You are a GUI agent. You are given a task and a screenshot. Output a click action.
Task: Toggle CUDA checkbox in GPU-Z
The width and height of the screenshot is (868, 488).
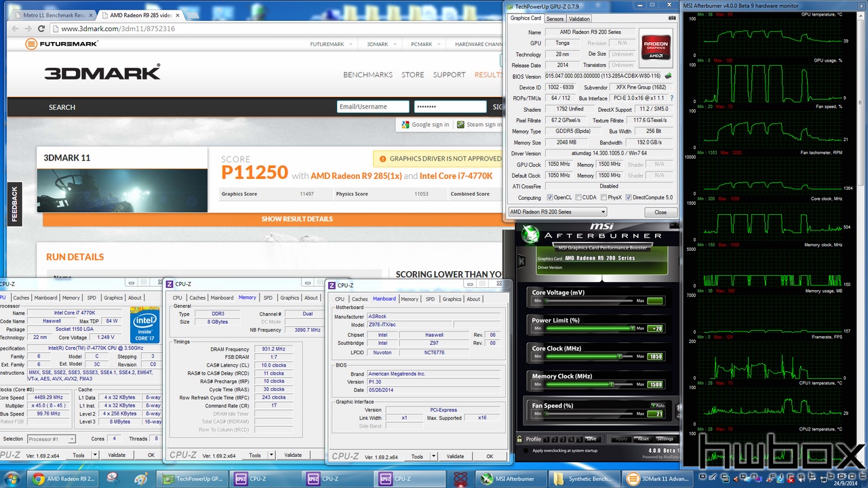point(578,197)
